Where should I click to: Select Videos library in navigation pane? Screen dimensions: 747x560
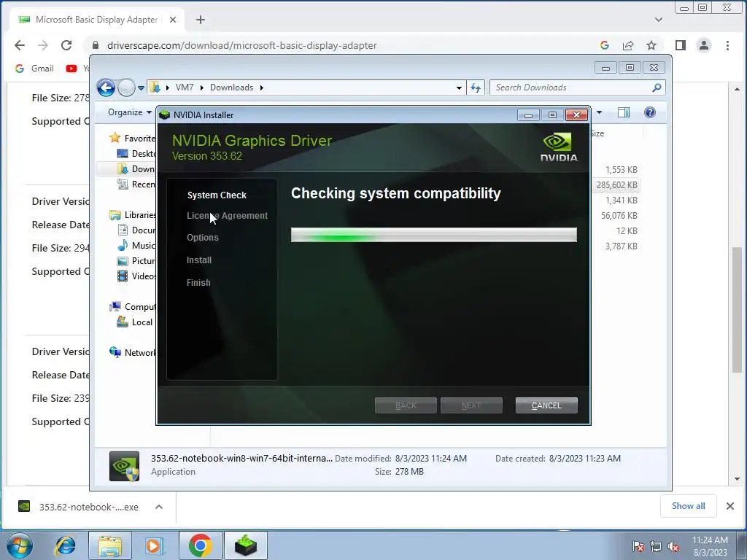tap(136, 276)
